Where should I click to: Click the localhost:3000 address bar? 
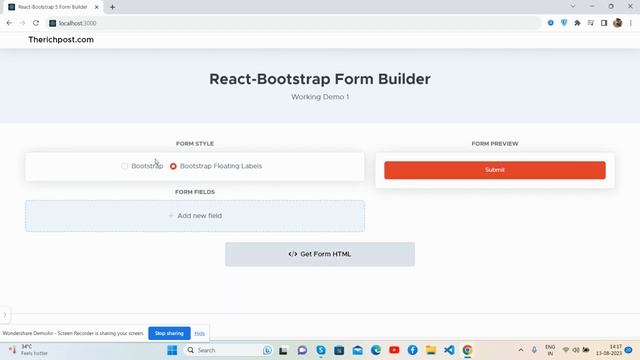tap(294, 23)
